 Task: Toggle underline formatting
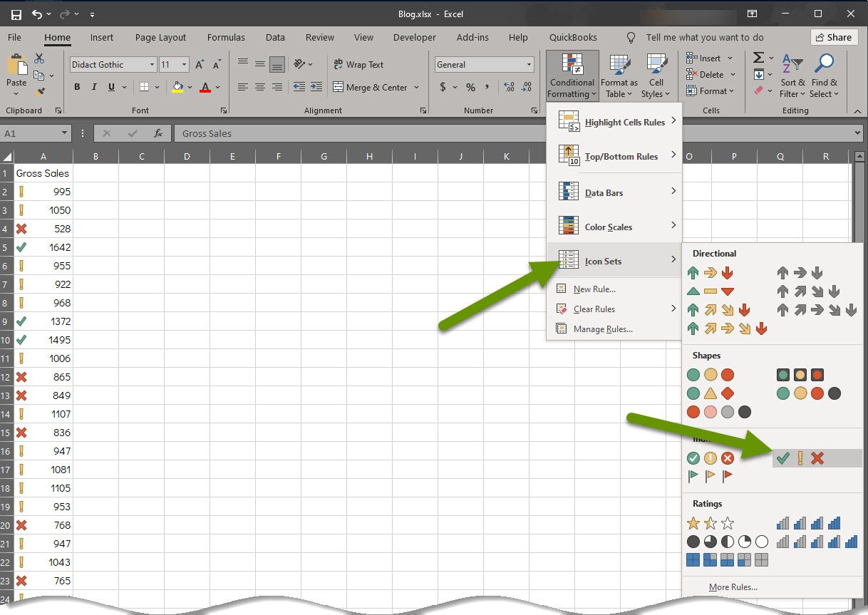[x=112, y=86]
